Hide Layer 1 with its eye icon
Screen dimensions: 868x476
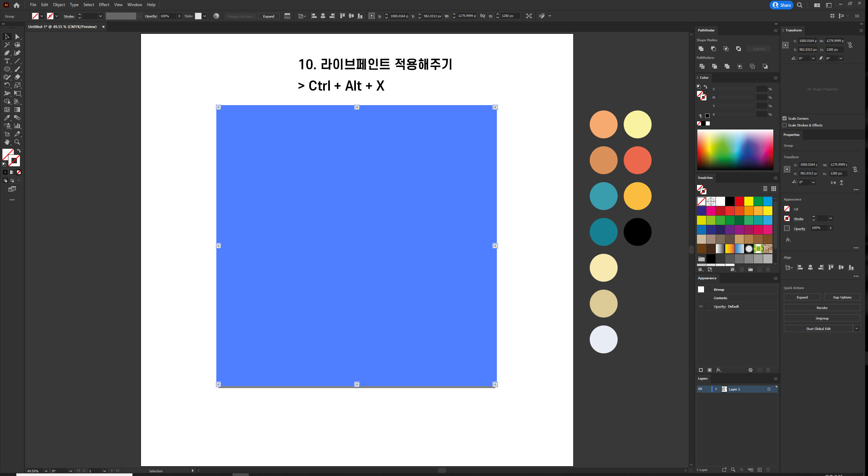(x=700, y=389)
